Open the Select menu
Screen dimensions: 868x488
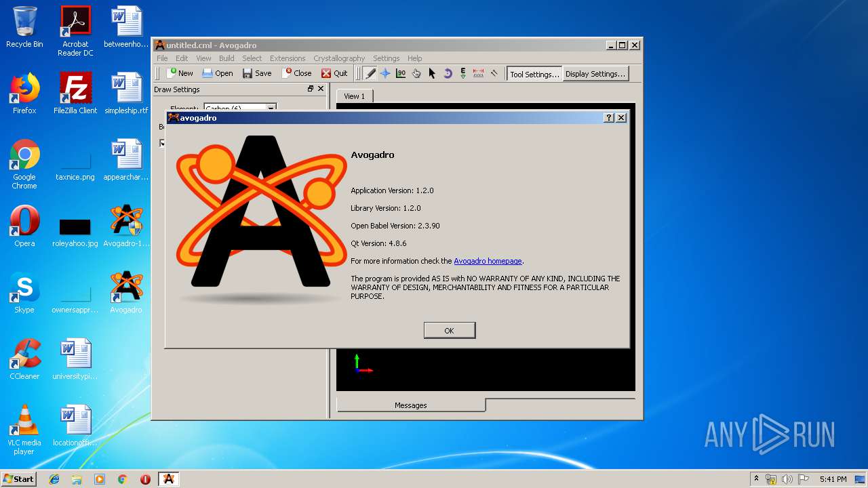[x=252, y=58]
